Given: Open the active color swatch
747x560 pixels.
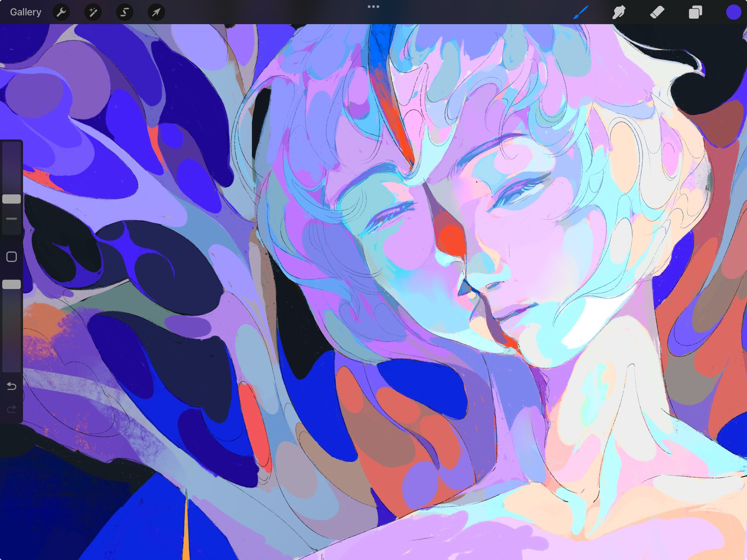Looking at the screenshot, I should coord(734,12).
